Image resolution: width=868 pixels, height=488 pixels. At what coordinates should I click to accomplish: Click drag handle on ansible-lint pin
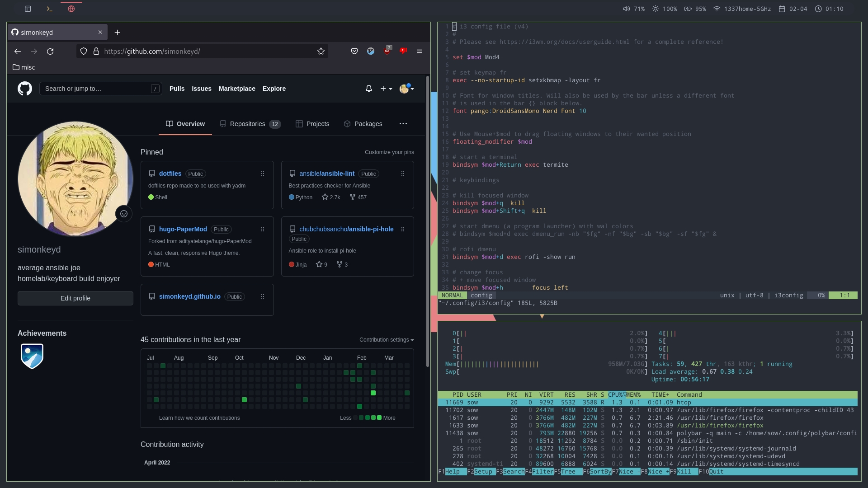coord(403,174)
